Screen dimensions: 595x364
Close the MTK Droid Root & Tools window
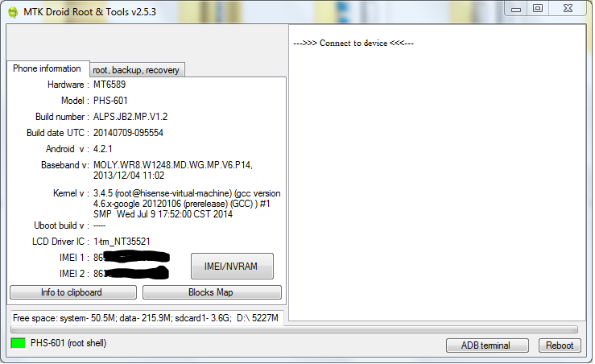(x=568, y=9)
